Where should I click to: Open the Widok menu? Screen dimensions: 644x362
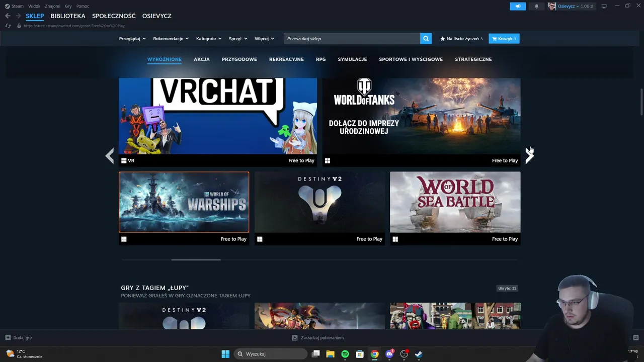34,7
